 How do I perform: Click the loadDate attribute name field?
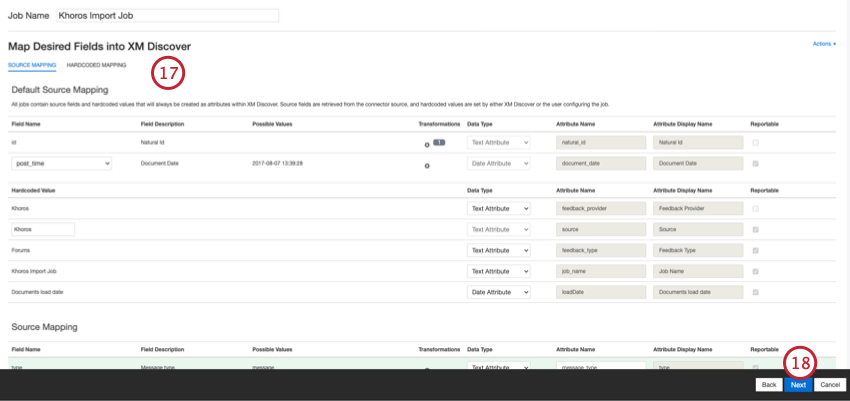point(601,292)
